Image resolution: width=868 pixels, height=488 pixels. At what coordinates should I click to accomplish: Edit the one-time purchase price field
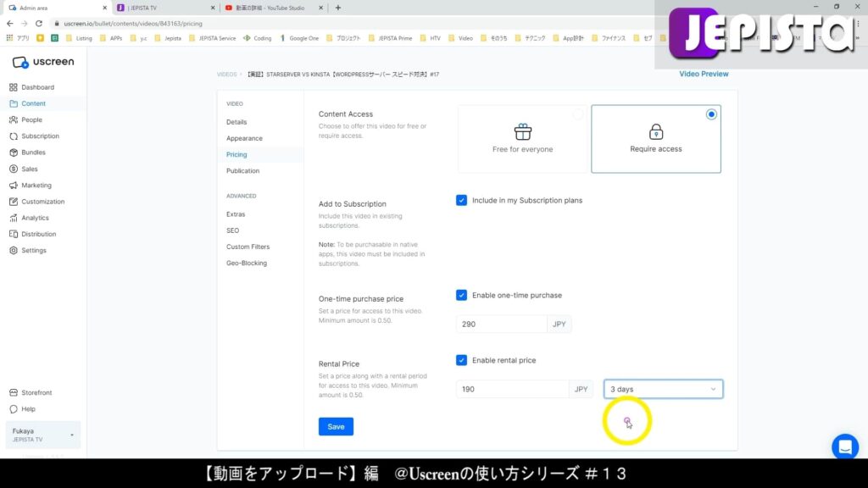click(x=501, y=324)
